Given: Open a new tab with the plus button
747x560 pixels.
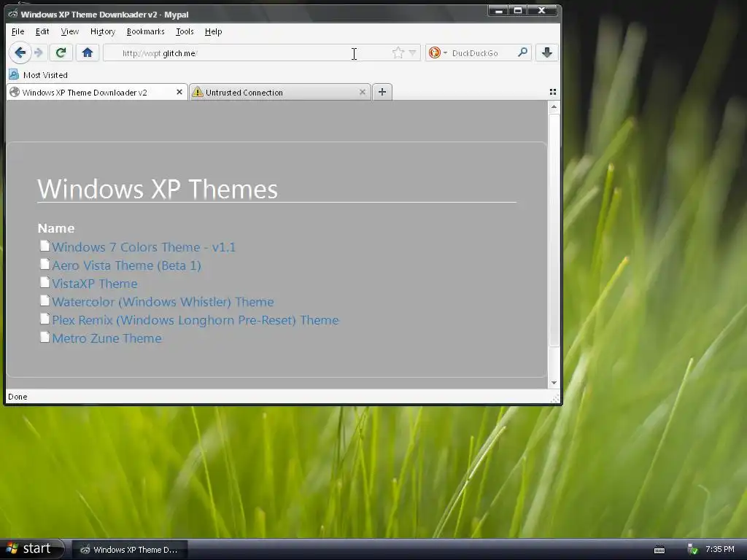Looking at the screenshot, I should (382, 92).
